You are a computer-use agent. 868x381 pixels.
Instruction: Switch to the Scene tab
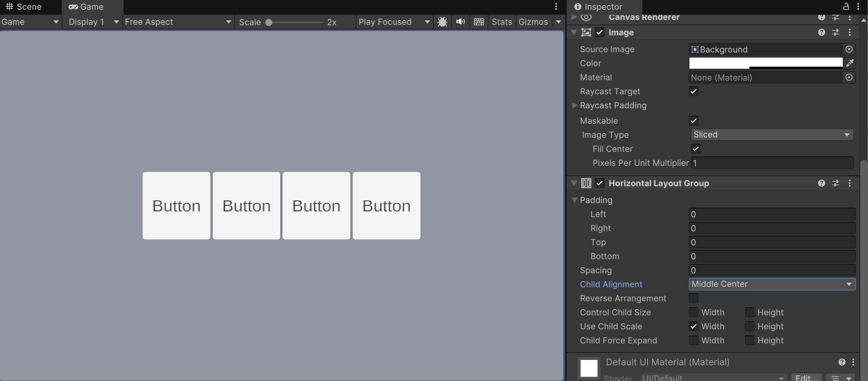coord(24,7)
